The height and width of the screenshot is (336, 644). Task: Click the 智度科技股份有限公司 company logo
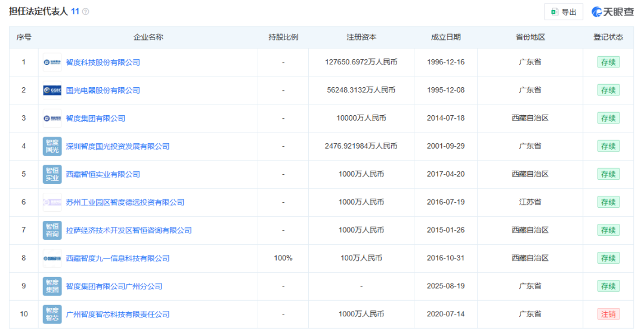[x=52, y=62]
